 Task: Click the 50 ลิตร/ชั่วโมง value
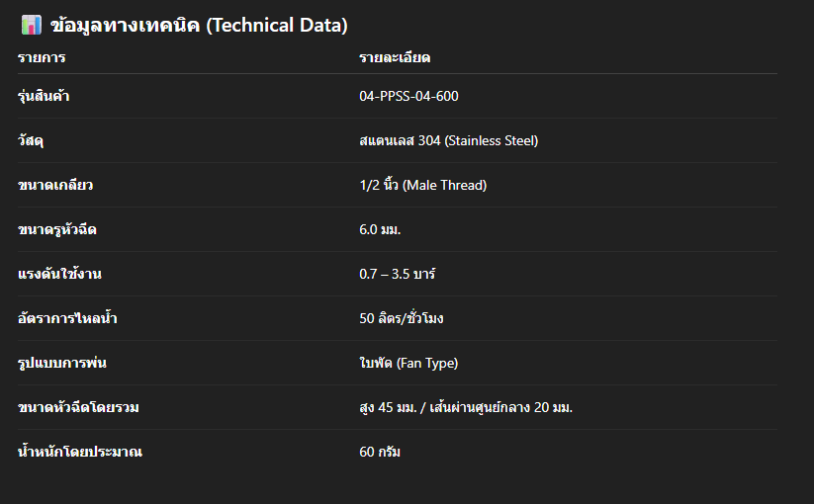coord(407,318)
